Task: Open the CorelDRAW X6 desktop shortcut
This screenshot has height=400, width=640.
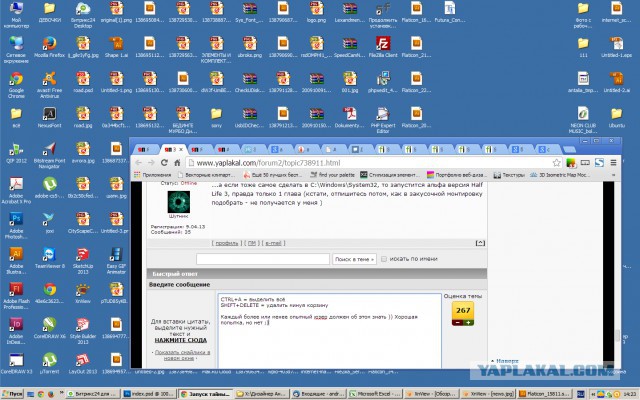Action: pos(49,326)
